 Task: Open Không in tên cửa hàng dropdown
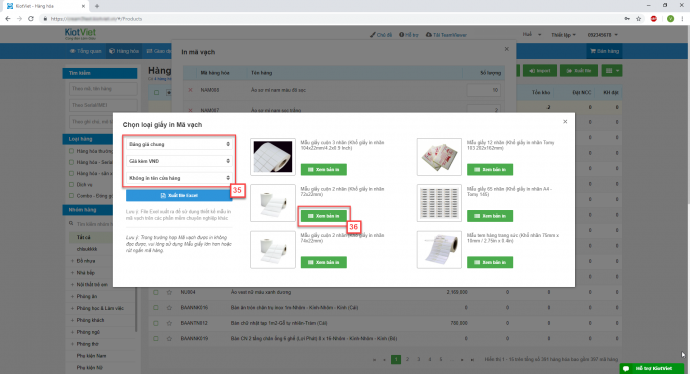[179, 178]
